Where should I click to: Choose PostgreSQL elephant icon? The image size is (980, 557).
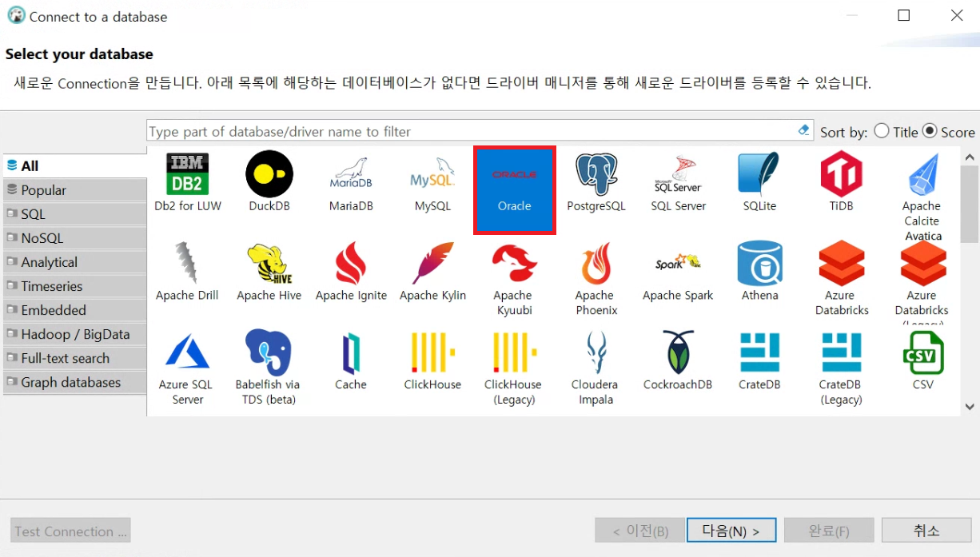point(596,184)
